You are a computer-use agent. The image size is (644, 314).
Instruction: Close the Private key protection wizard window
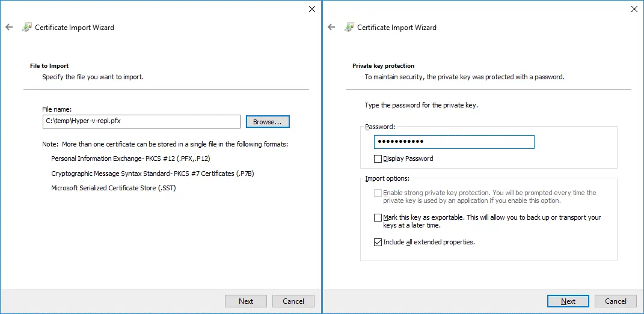click(634, 9)
